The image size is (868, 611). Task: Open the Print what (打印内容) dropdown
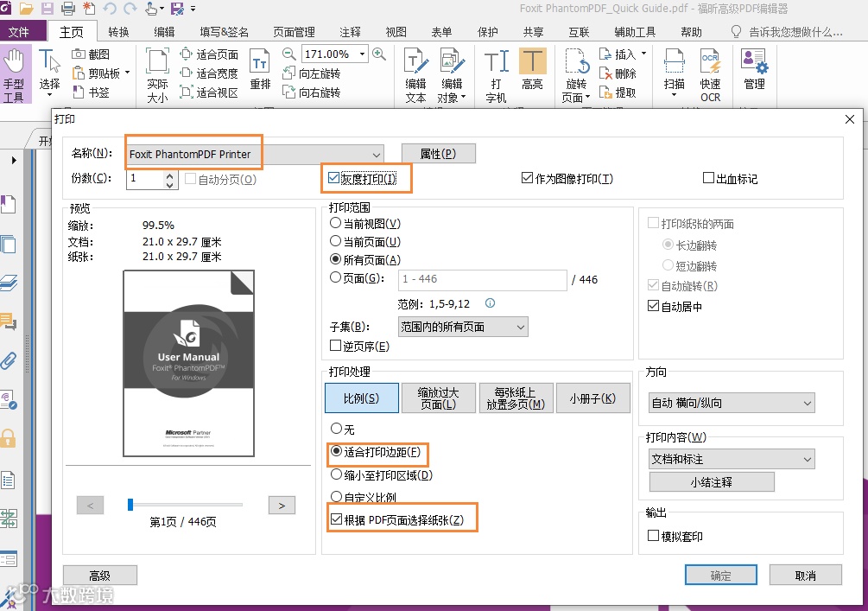pos(732,459)
